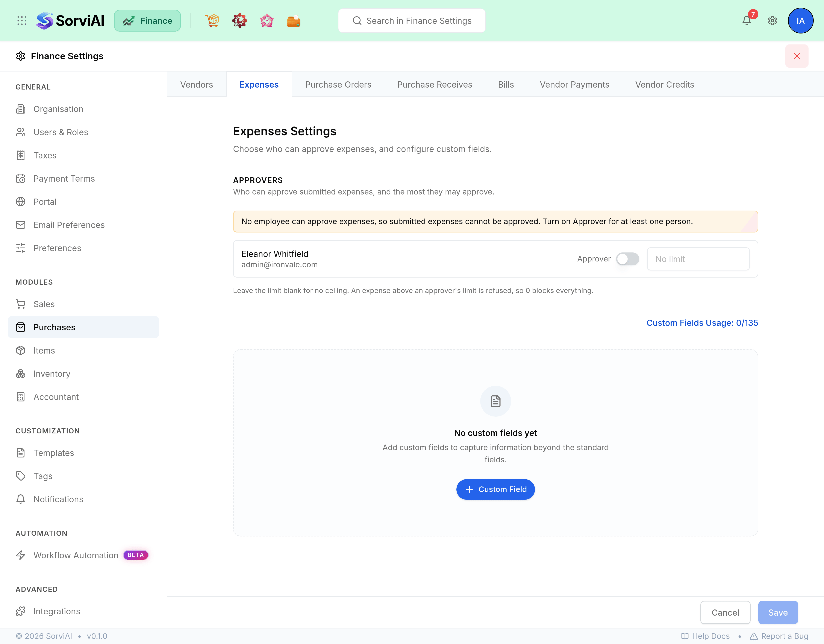Open the Sales module settings

[83, 304]
